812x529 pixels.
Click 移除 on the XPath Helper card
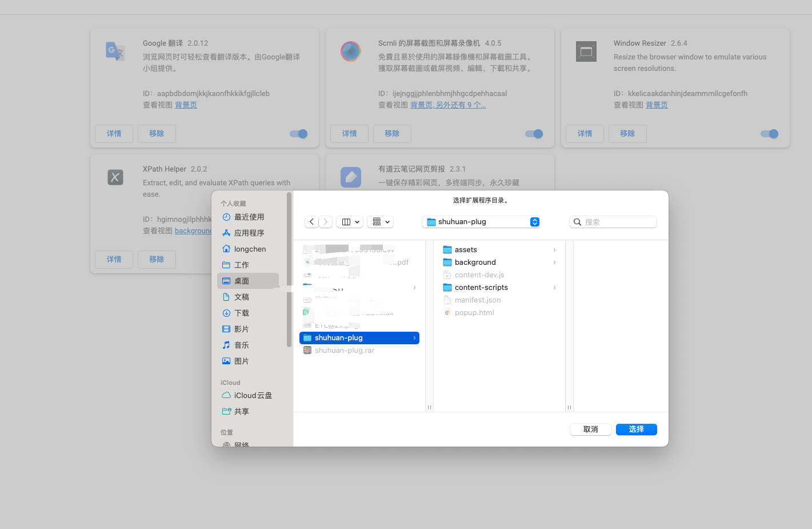coord(157,260)
